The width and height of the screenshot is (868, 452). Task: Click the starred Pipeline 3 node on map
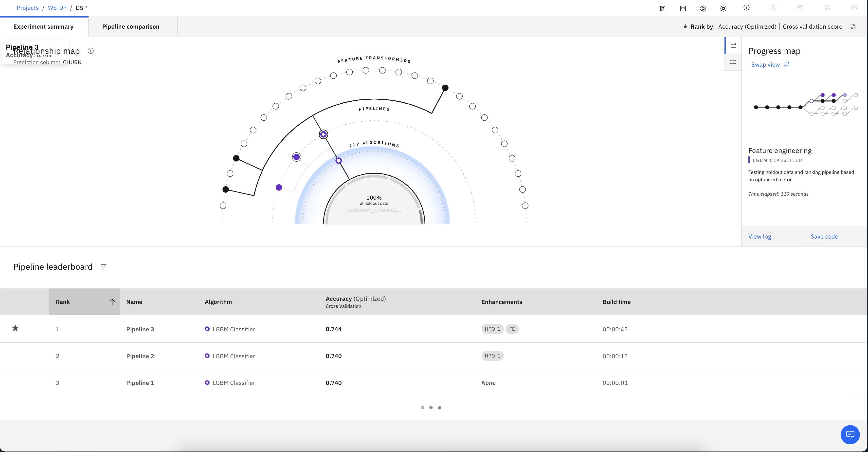point(324,134)
